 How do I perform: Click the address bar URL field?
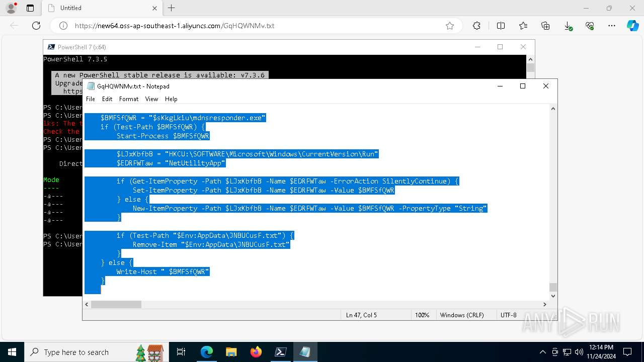[x=257, y=26]
